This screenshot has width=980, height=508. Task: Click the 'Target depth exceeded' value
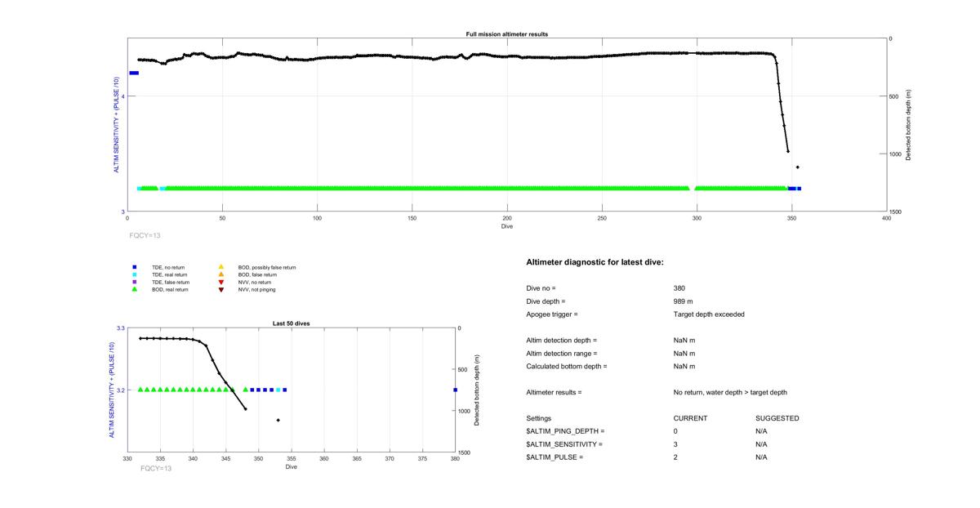709,314
